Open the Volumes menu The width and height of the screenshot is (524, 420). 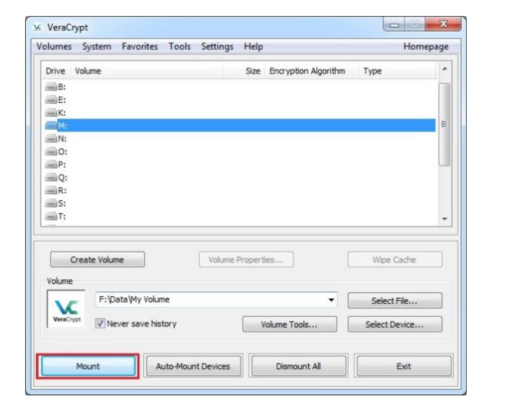54,46
